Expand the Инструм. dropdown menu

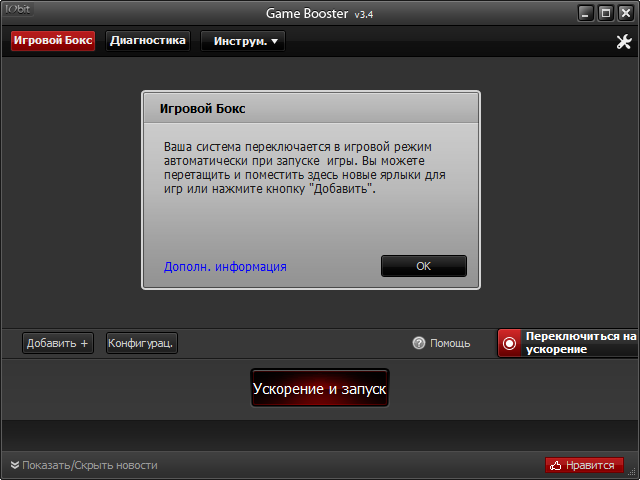(243, 41)
